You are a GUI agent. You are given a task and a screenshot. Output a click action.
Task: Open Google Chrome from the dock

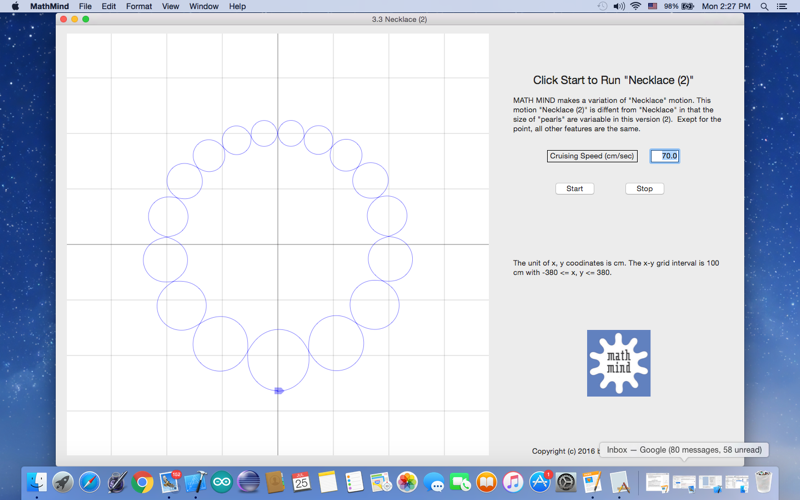pyautogui.click(x=142, y=482)
